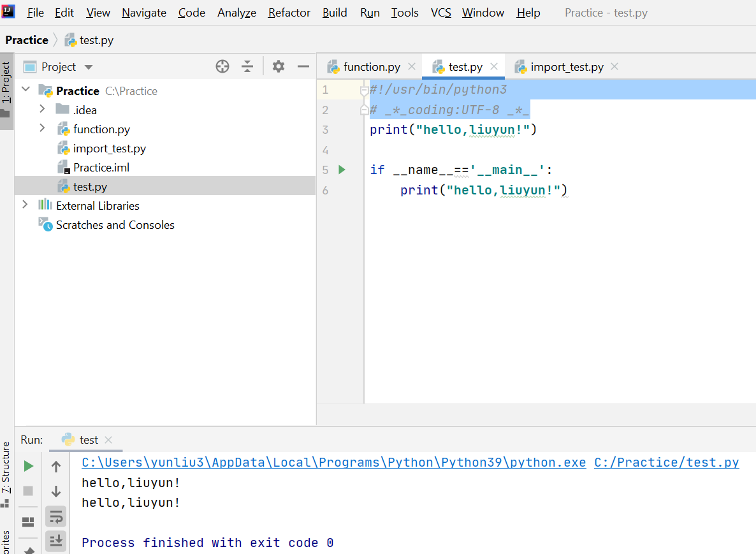Run test.py via the line-5 gutter arrow
756x554 pixels.
[342, 170]
